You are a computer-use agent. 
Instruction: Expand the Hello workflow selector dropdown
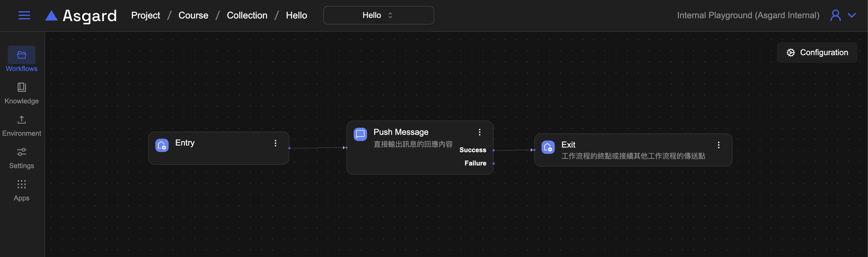(378, 16)
